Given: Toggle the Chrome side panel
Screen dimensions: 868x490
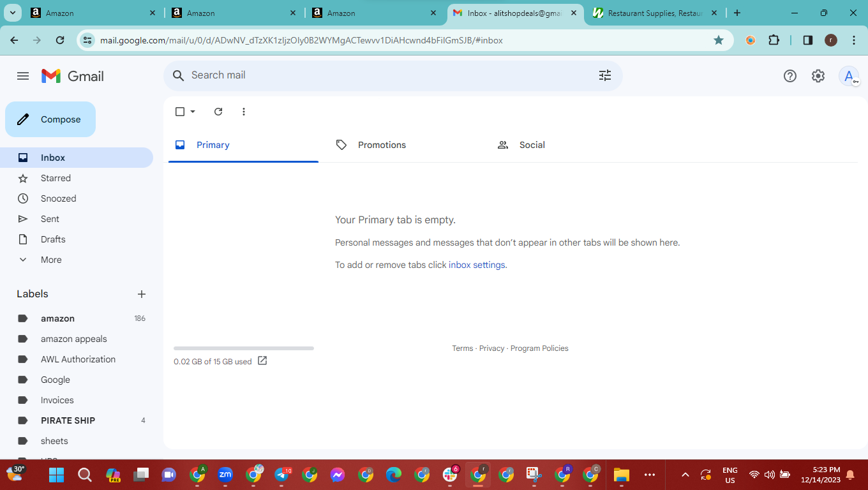Looking at the screenshot, I should pos(807,40).
